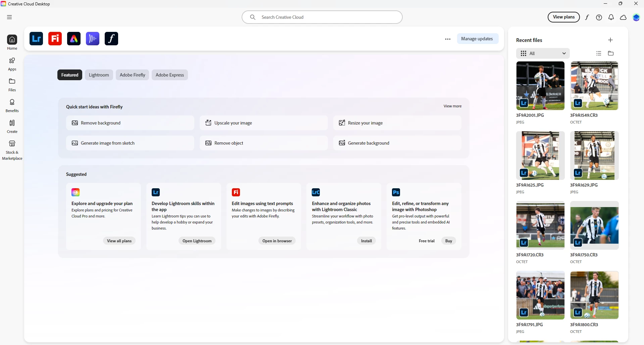
Task: Open the fonts icon in the header
Action: point(587,17)
